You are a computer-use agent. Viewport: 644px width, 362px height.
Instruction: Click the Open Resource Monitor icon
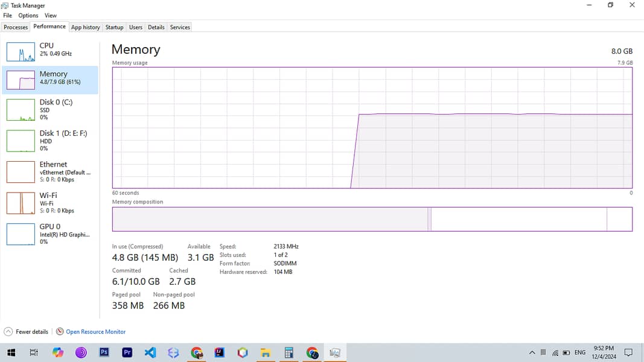[x=60, y=332]
